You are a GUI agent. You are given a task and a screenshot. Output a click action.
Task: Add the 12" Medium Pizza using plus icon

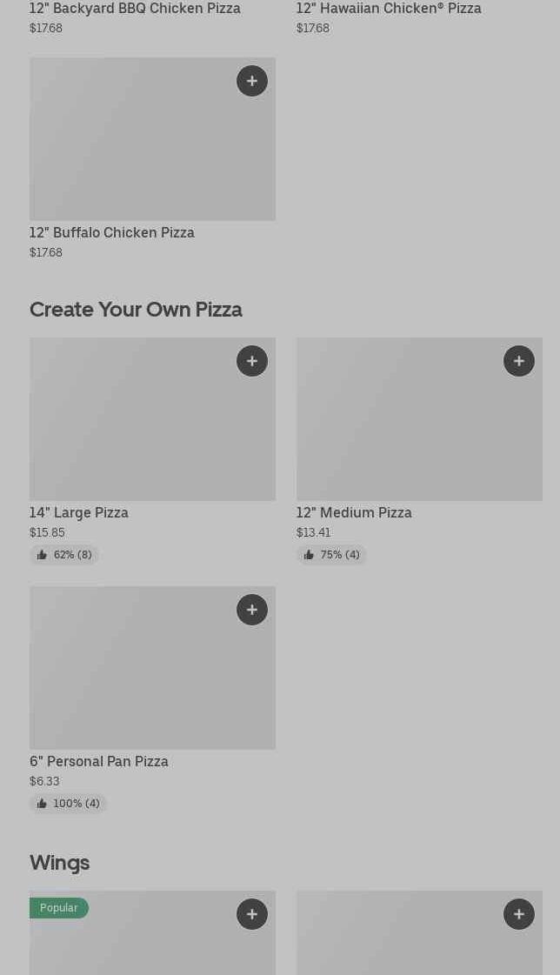point(519,361)
